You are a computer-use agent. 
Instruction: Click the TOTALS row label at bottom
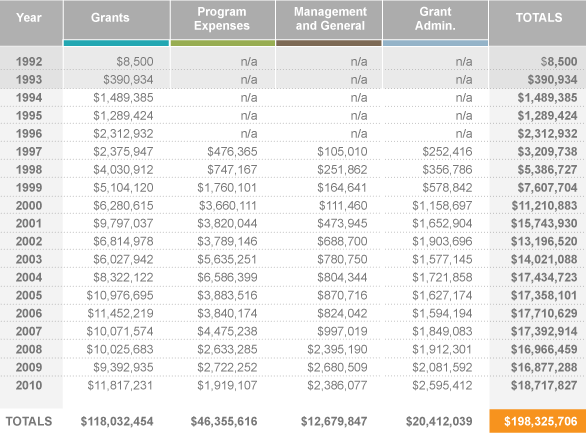29,421
